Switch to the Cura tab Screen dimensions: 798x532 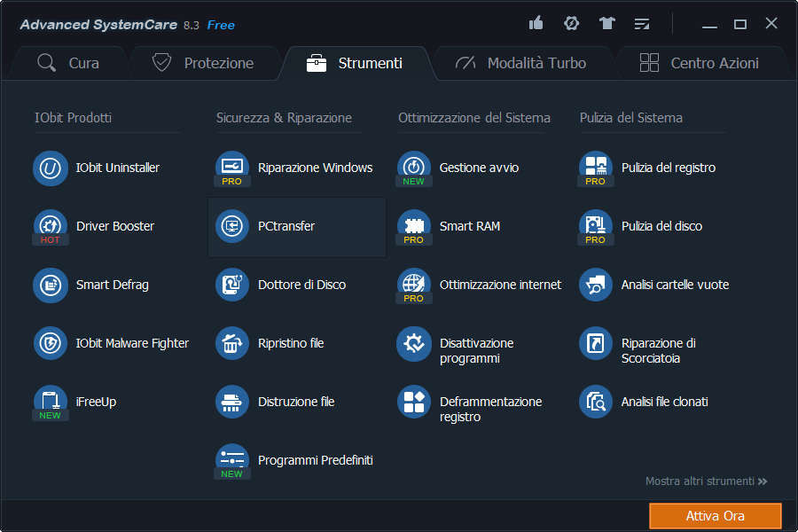69,63
